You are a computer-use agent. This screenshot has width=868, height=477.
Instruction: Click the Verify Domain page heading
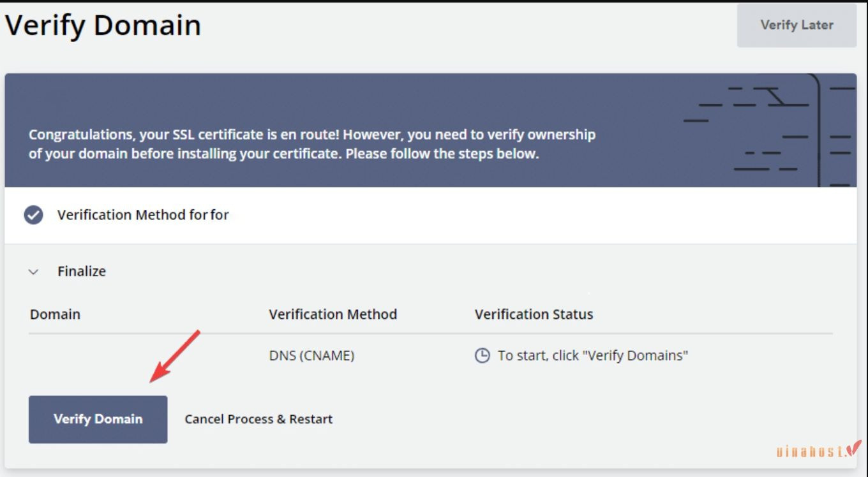[x=103, y=26]
